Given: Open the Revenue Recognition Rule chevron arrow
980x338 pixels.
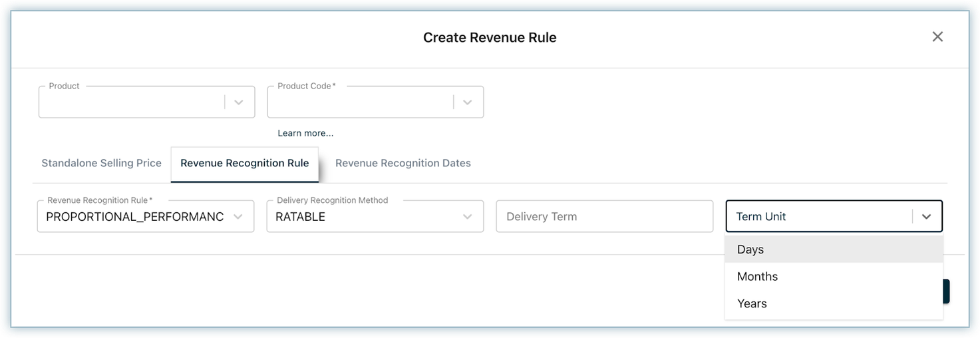Looking at the screenshot, I should [239, 217].
